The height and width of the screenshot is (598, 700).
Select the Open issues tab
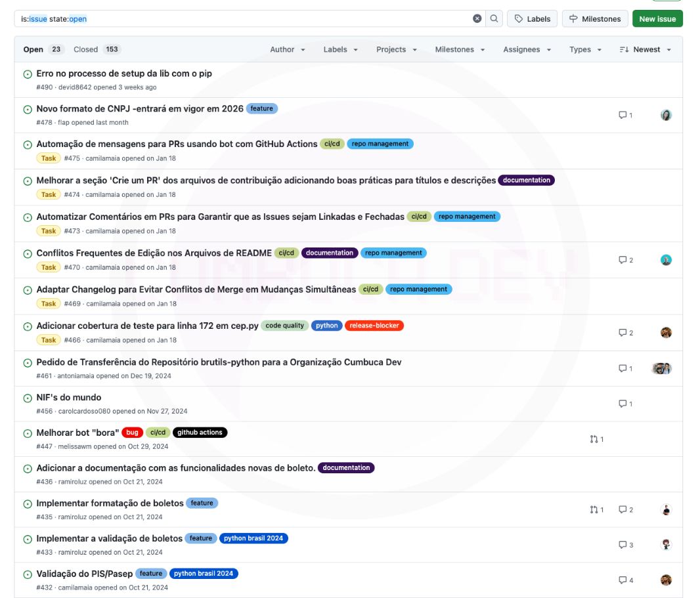[42, 50]
